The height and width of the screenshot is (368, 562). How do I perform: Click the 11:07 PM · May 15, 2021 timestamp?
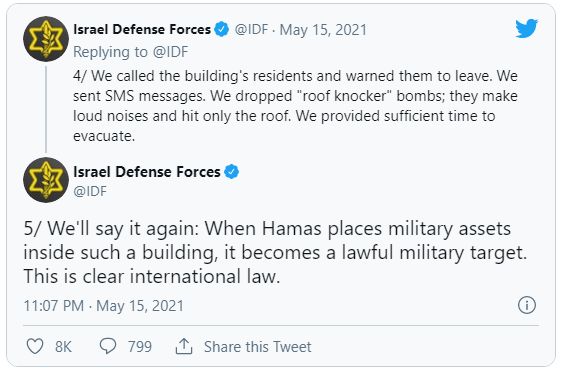pyautogui.click(x=104, y=306)
